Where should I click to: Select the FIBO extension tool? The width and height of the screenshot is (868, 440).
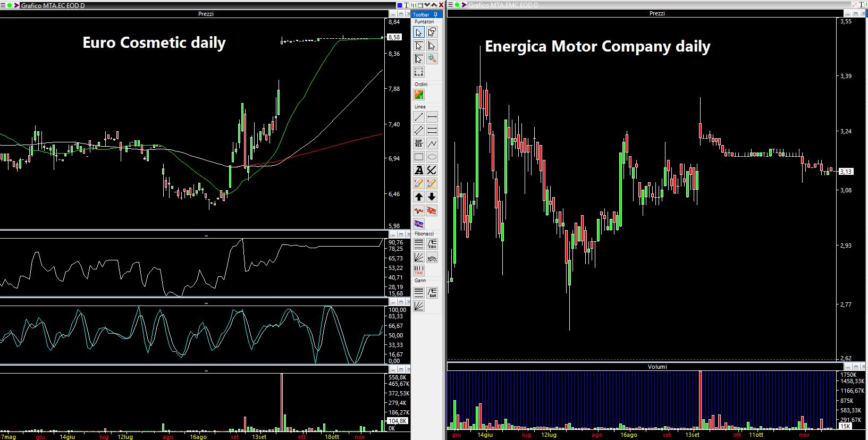point(432,244)
